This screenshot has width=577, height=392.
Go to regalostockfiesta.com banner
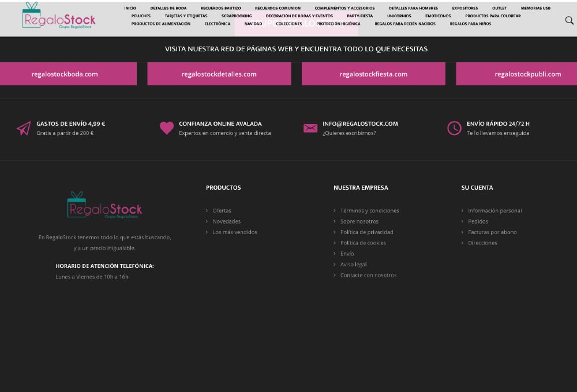373,74
